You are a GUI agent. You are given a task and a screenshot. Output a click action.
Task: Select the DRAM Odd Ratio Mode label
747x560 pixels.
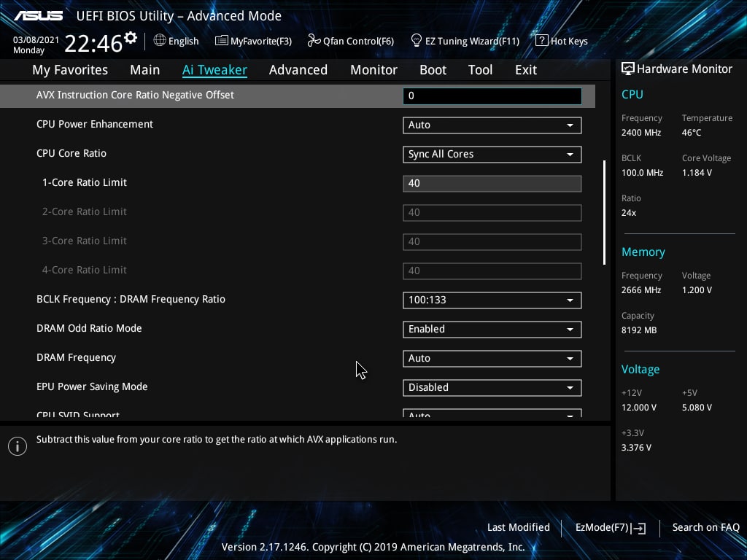pyautogui.click(x=89, y=328)
